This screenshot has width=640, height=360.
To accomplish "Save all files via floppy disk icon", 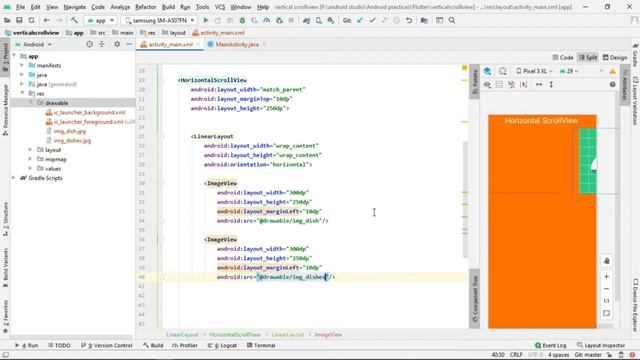I will (x=19, y=20).
